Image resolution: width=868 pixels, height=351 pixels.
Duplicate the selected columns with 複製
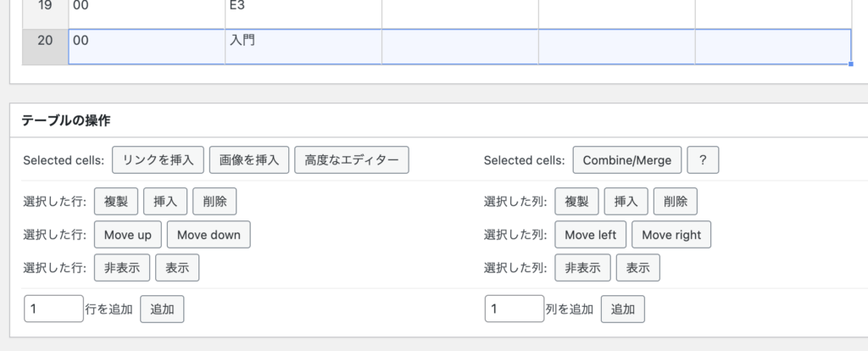click(576, 202)
